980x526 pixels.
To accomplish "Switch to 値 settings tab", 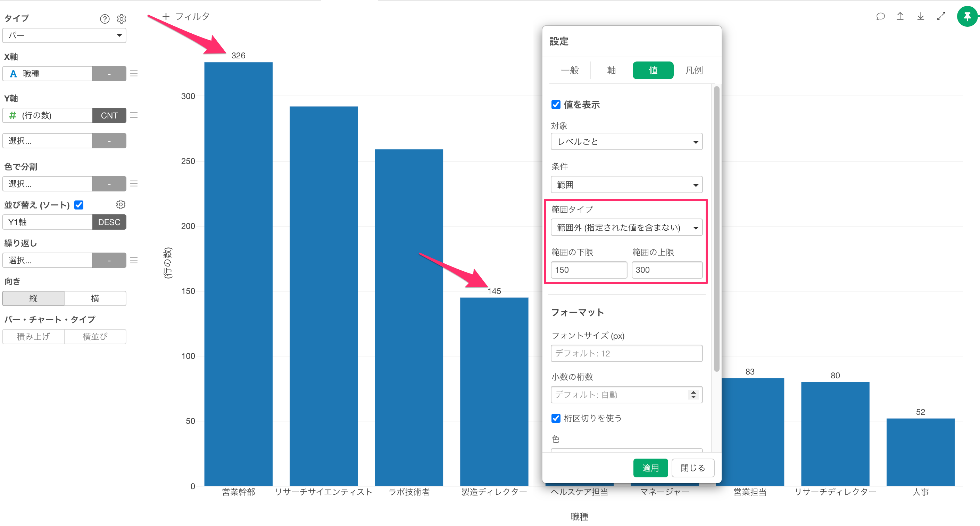I will click(653, 70).
